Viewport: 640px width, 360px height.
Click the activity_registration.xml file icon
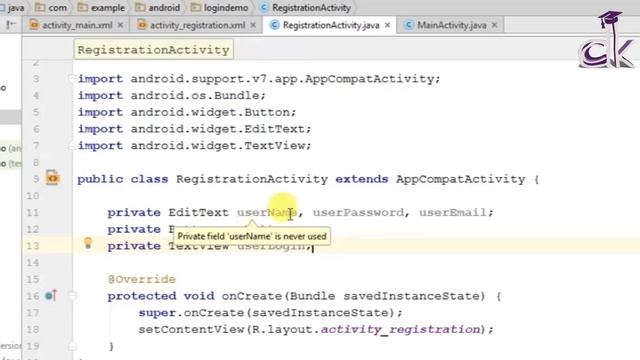click(142, 25)
